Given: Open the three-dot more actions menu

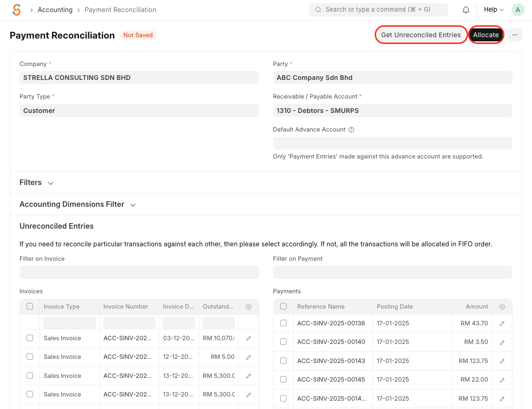Looking at the screenshot, I should click(514, 35).
